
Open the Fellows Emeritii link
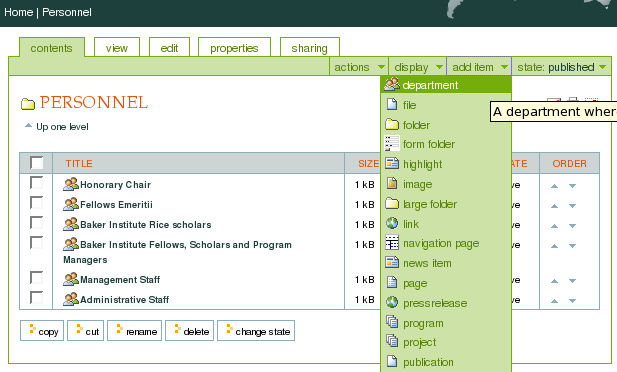[116, 205]
